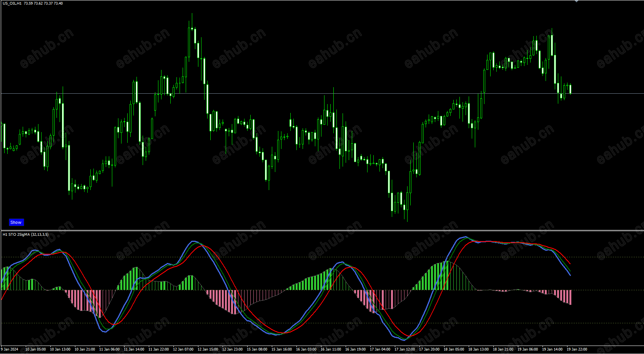Pick the 11 Jan 06:00 time label

point(109,349)
